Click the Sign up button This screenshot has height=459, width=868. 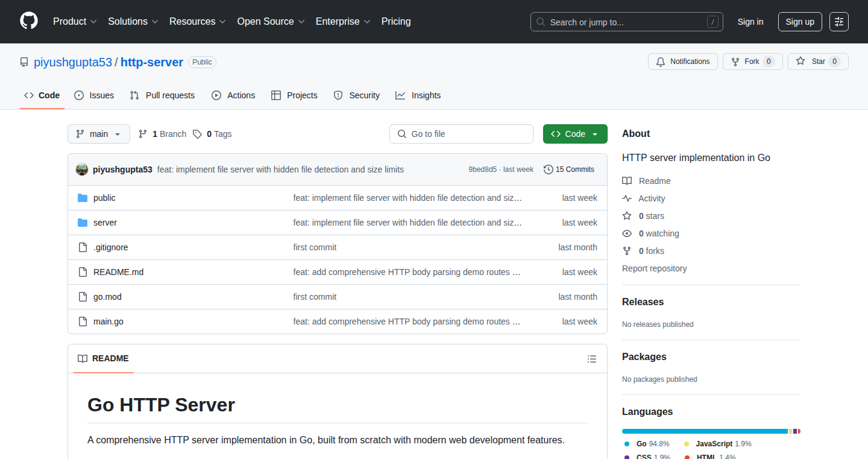coord(800,22)
